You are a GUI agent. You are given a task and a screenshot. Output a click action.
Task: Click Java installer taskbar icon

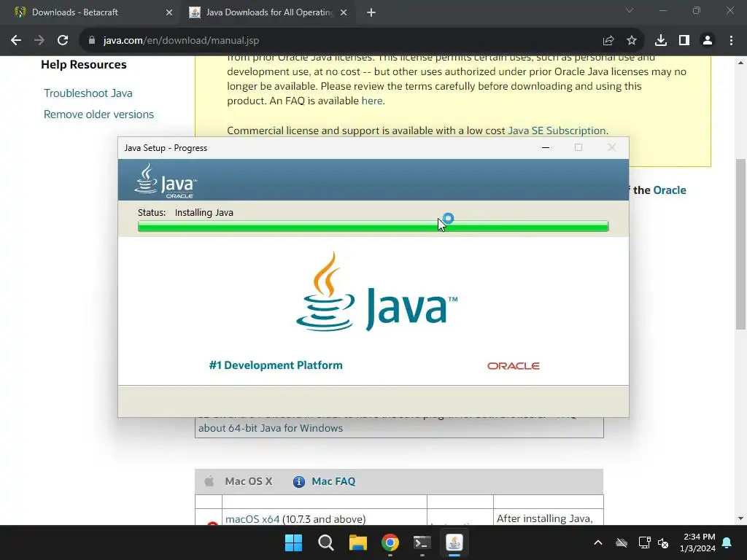point(454,542)
